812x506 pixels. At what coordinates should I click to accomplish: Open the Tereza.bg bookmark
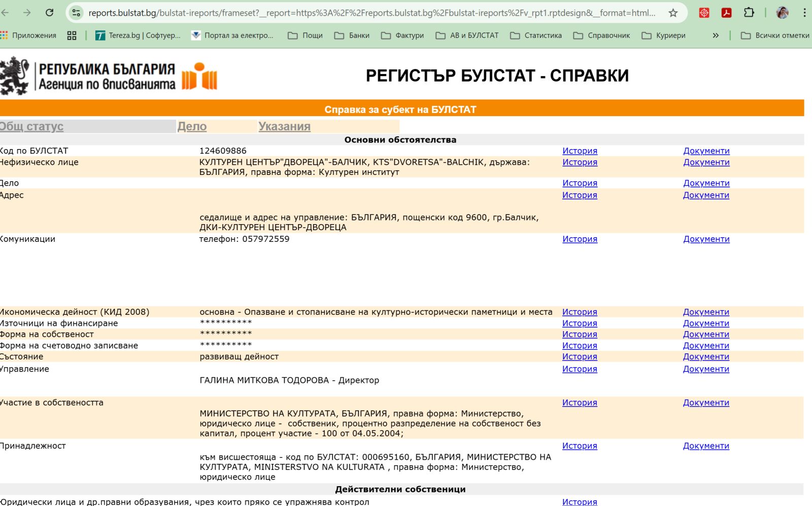tap(138, 35)
